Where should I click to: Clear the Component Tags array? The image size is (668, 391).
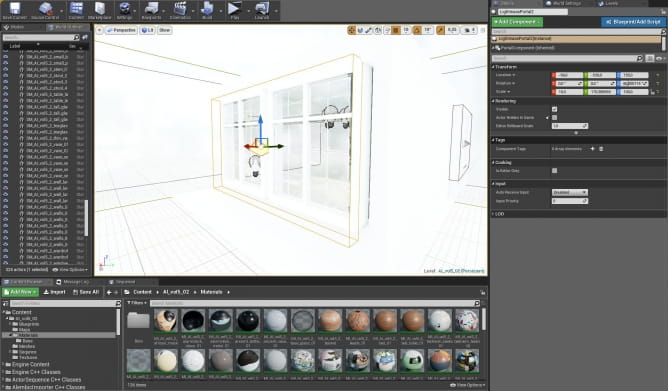pos(601,149)
